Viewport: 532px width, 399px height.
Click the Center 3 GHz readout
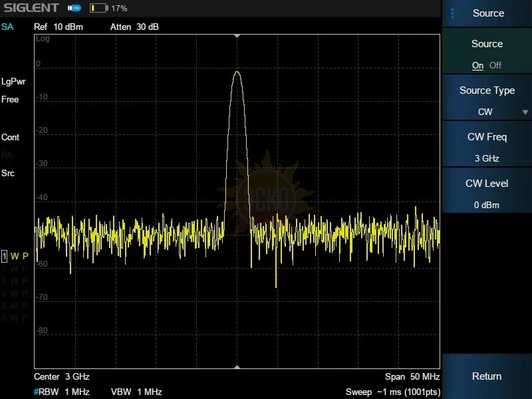coord(62,376)
